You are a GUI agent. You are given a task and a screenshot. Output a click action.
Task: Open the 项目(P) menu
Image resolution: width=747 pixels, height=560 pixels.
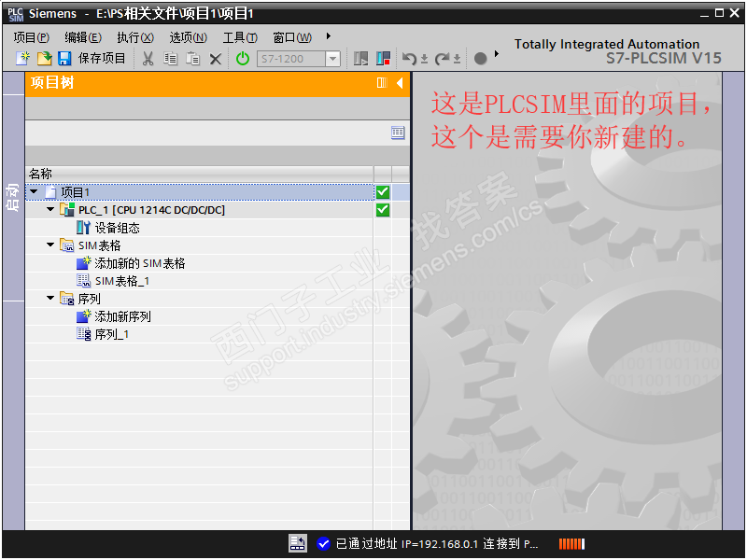click(x=32, y=37)
